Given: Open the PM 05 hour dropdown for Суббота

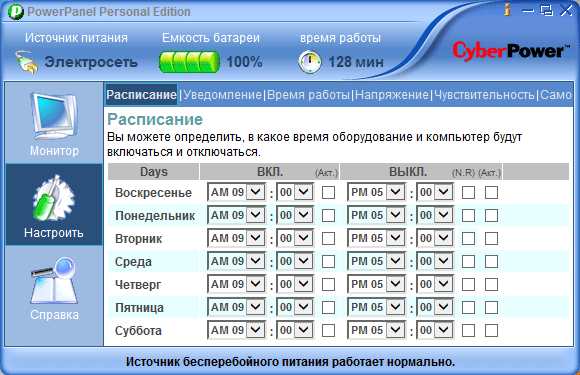Looking at the screenshot, I should 376,330.
